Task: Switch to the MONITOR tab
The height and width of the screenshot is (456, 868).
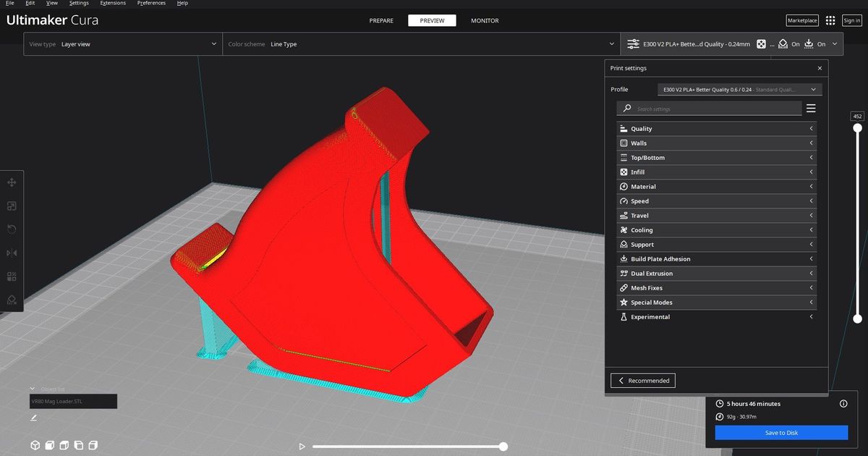Action: point(485,20)
